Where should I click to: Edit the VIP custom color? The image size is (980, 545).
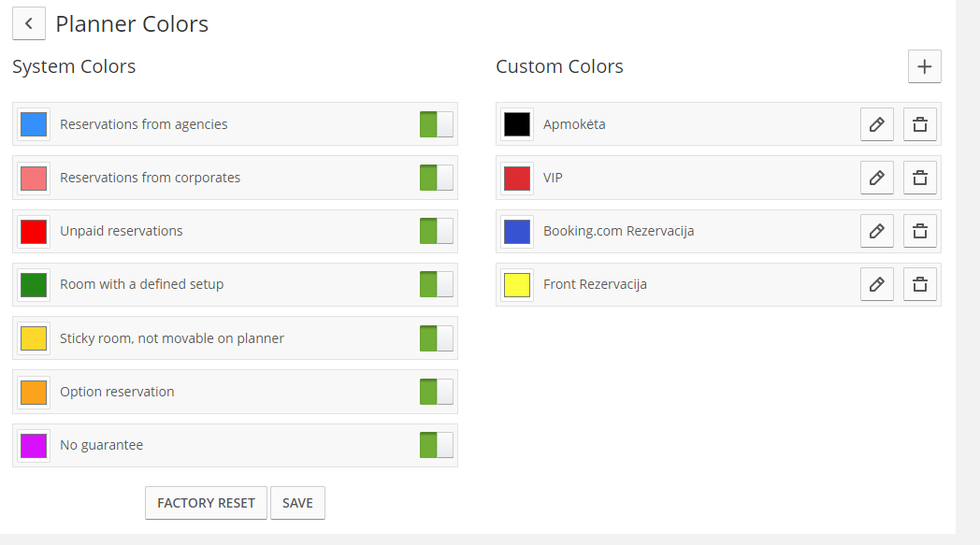pyautogui.click(x=877, y=178)
